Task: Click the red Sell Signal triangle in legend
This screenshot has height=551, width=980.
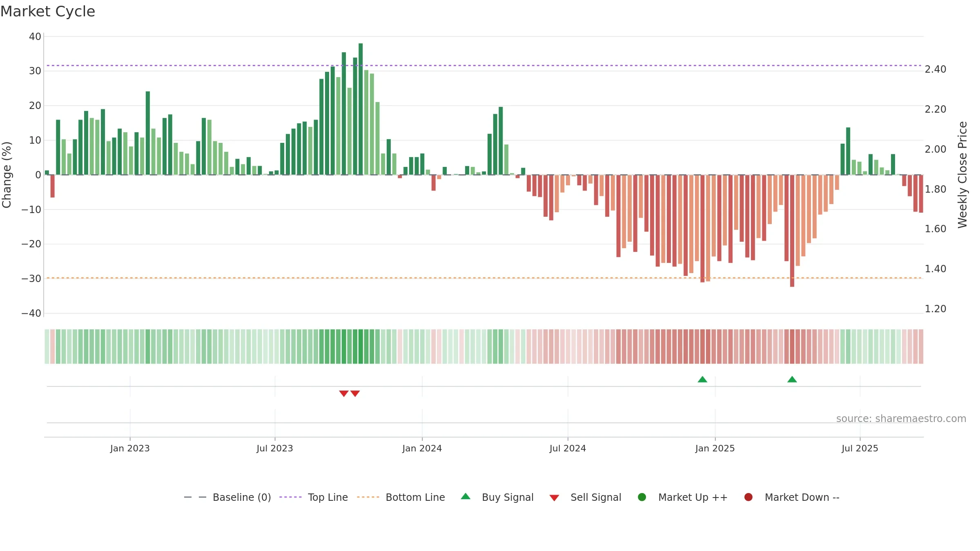Action: (x=554, y=498)
